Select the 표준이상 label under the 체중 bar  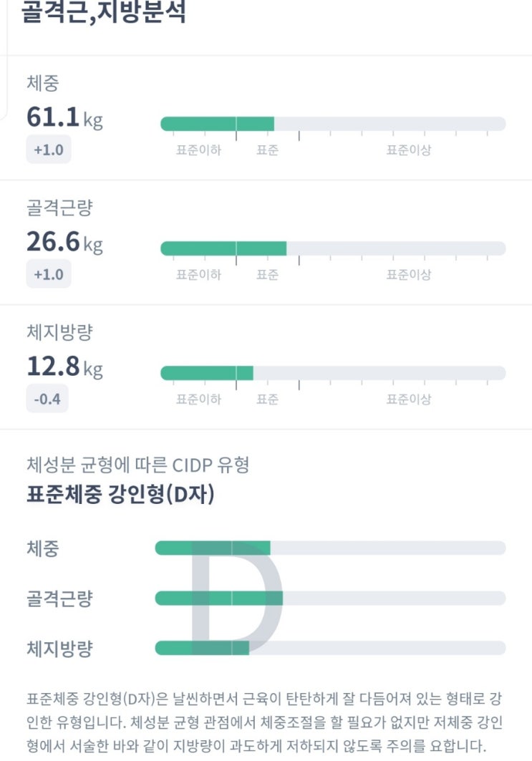[409, 150]
